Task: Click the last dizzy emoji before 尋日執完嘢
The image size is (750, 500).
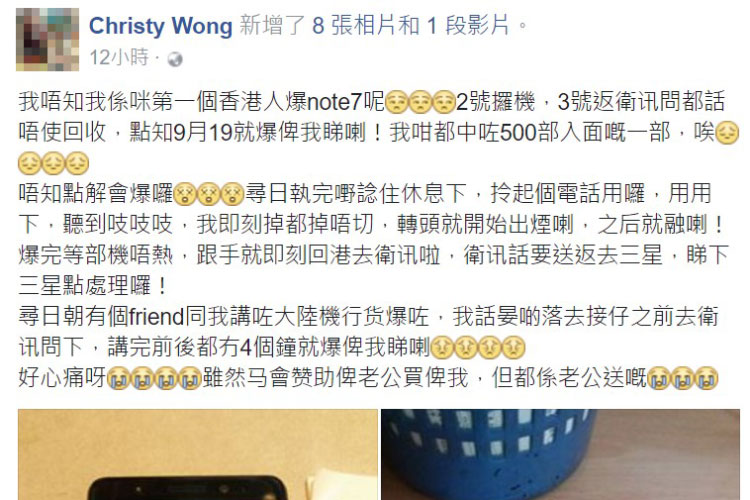Action: (232, 194)
